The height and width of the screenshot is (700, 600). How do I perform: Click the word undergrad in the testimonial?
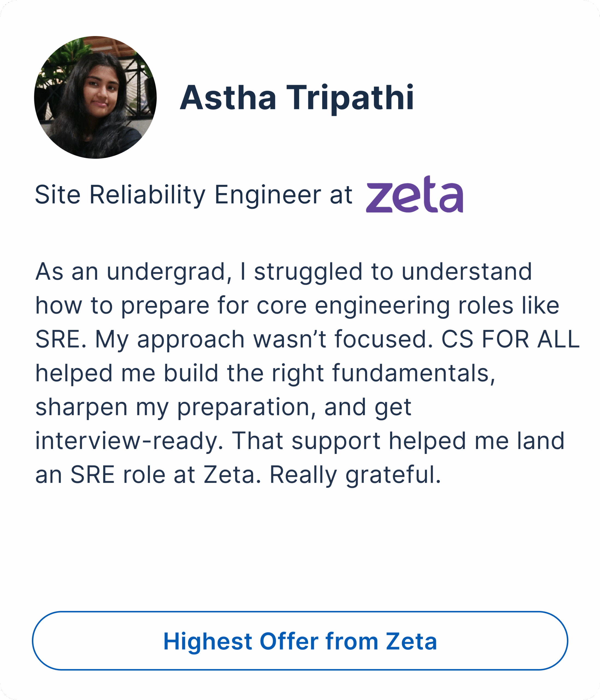[x=166, y=272]
